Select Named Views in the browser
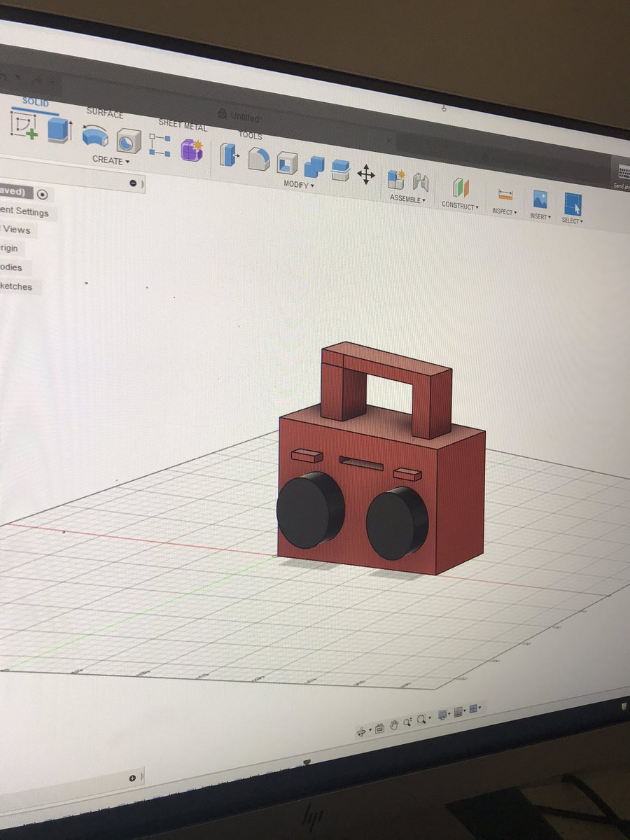630x840 pixels. click(x=15, y=230)
